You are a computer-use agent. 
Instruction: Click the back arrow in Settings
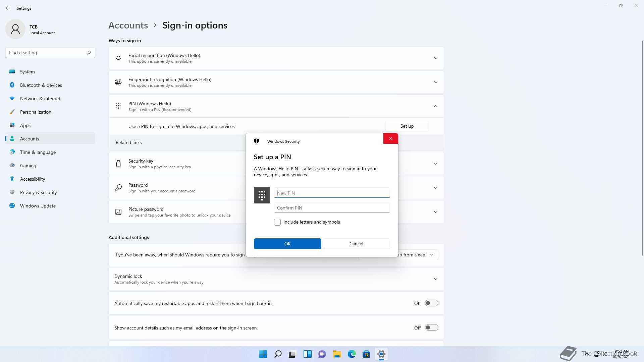[8, 8]
